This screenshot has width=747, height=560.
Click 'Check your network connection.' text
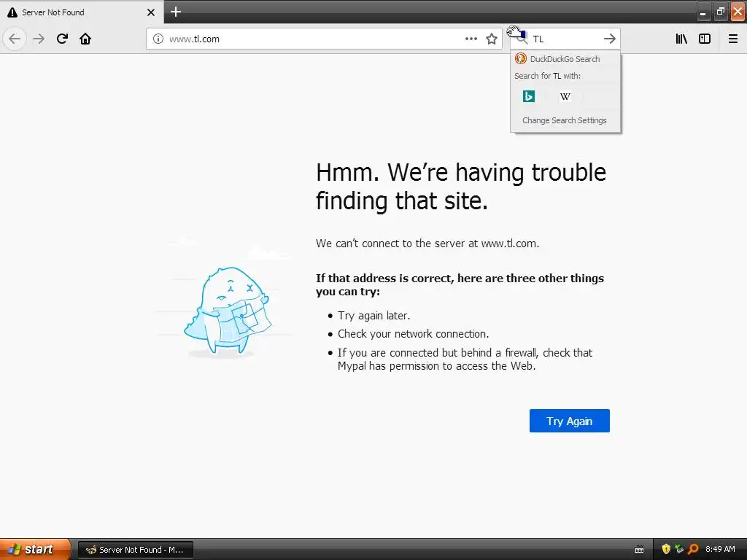[414, 334]
